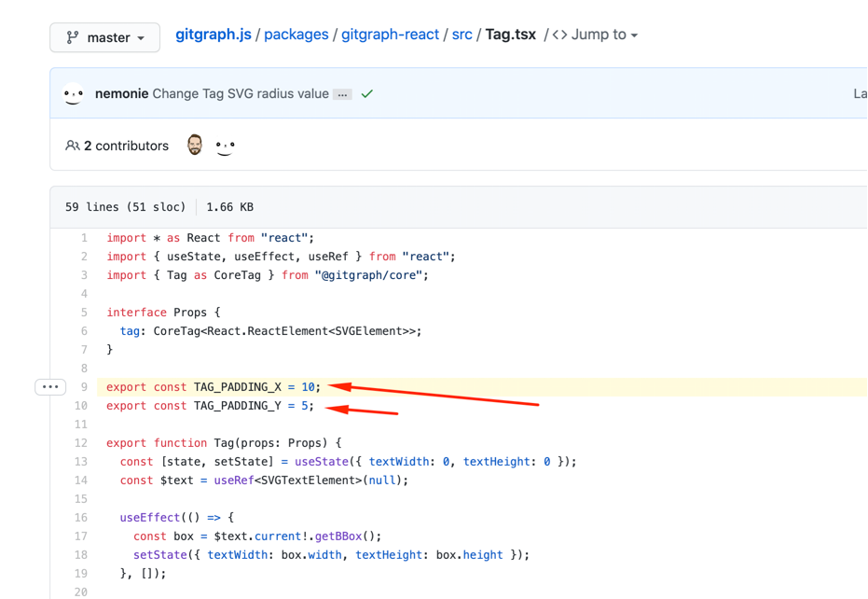
Task: Open the master branch selector dropdown
Action: point(104,37)
